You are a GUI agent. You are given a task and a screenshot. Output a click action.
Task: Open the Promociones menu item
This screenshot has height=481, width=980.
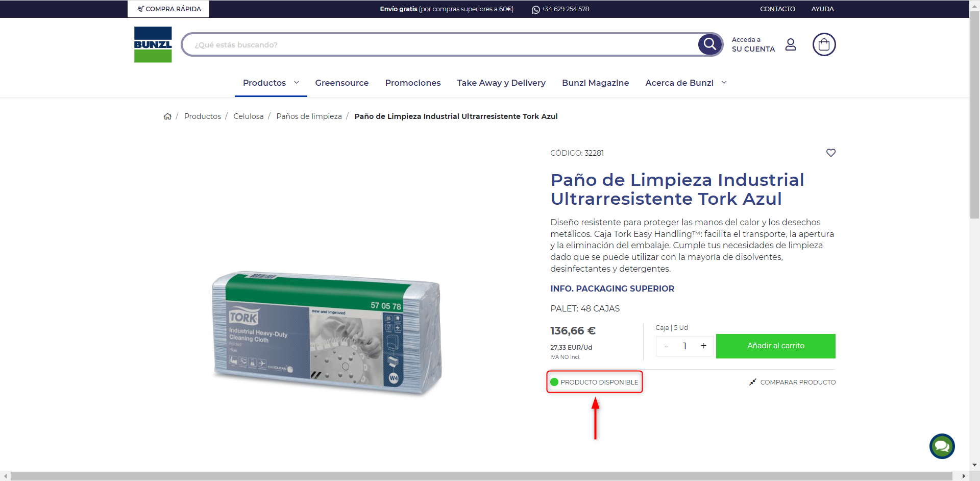pyautogui.click(x=413, y=83)
